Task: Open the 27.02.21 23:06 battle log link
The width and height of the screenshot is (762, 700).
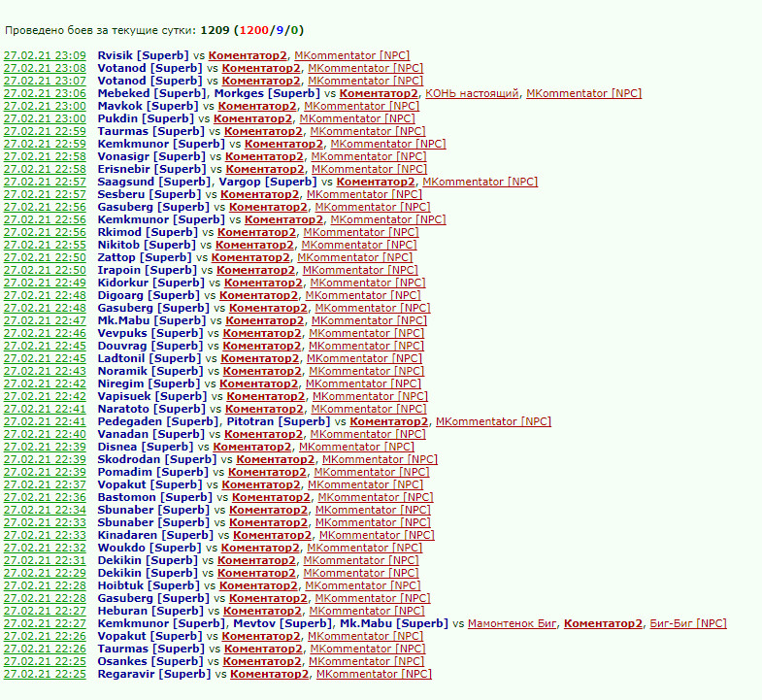Action: click(x=45, y=93)
